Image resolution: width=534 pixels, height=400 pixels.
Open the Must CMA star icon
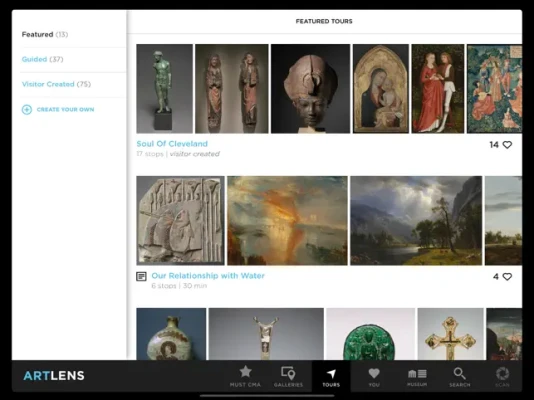click(x=245, y=372)
